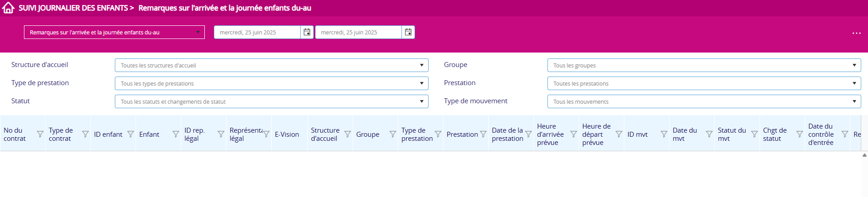Click filter icon for Groupe column
Screen dimensions: 868x197
pos(393,135)
